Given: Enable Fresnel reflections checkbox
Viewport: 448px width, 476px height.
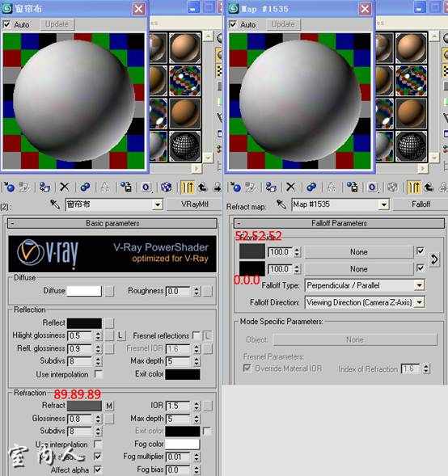Looking at the screenshot, I should coord(197,335).
